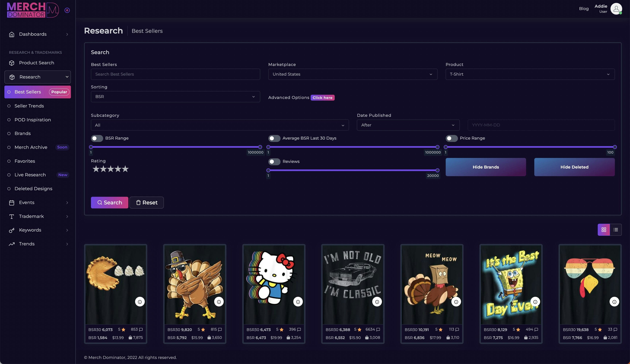Select Best Sellers sidebar item
The image size is (630, 364).
(38, 92)
